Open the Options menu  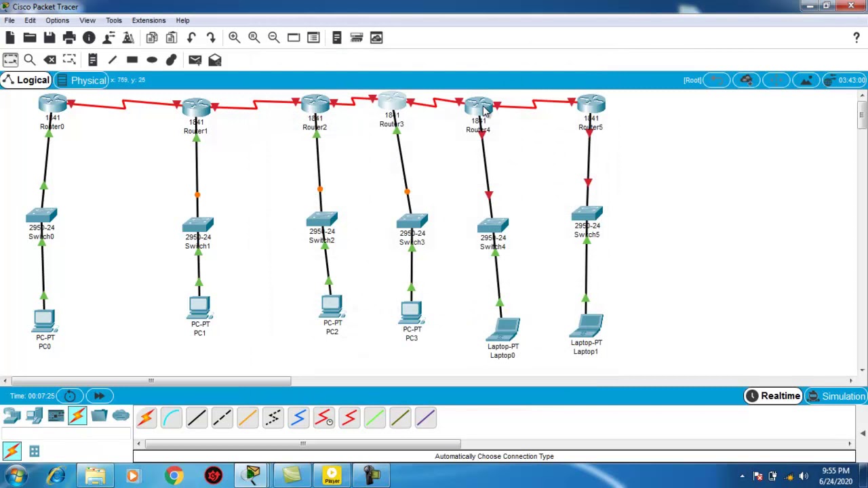[x=57, y=20]
